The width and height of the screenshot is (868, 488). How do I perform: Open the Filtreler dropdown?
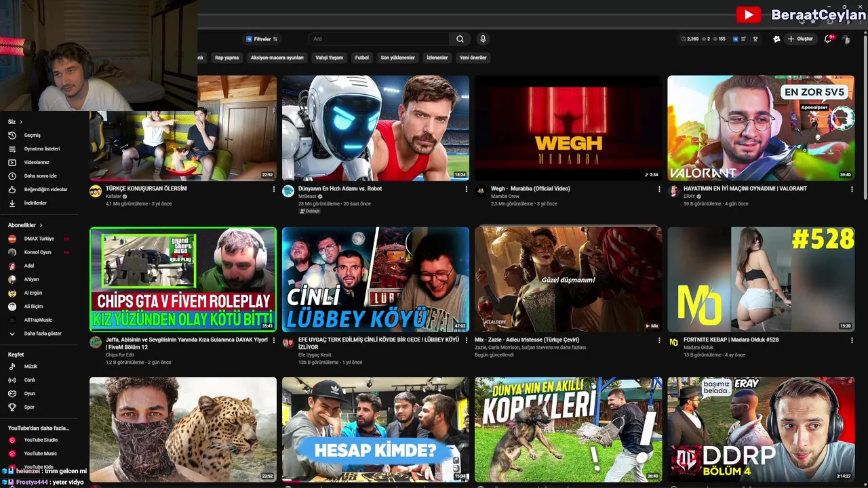click(262, 39)
